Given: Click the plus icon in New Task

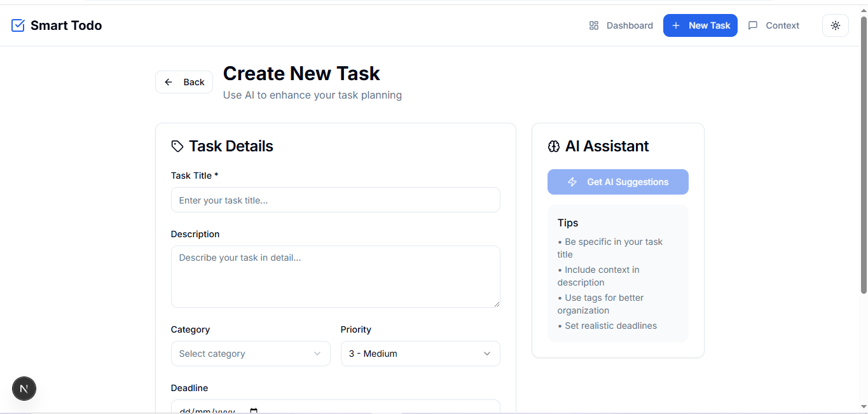Looking at the screenshot, I should tap(676, 25).
